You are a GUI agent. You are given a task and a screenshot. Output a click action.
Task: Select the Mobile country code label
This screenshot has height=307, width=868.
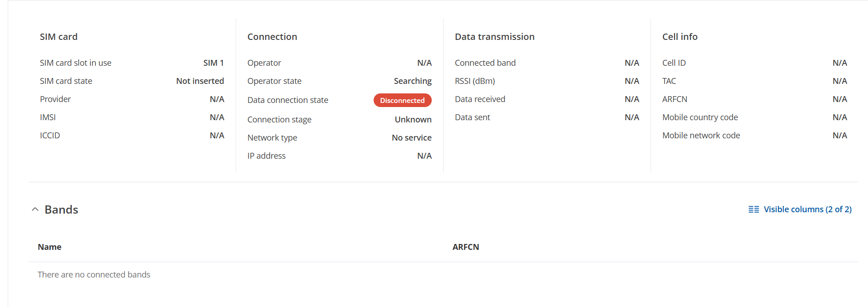(700, 117)
